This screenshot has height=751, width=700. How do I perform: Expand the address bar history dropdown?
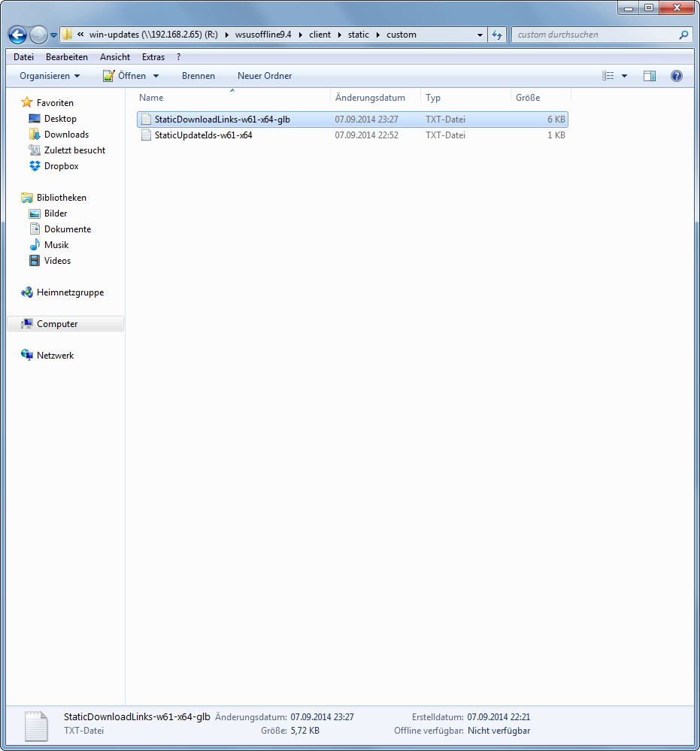(480, 35)
